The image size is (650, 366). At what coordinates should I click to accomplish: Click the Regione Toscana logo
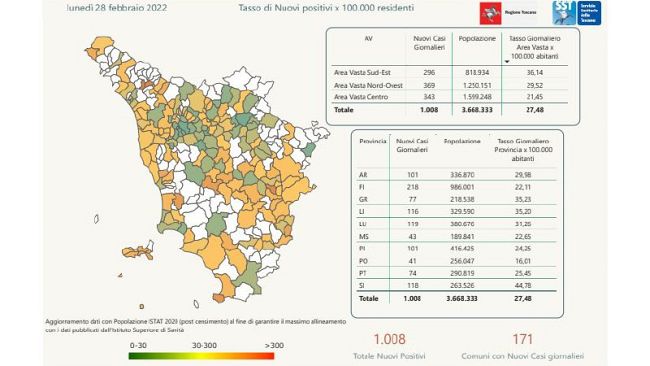[x=509, y=13]
